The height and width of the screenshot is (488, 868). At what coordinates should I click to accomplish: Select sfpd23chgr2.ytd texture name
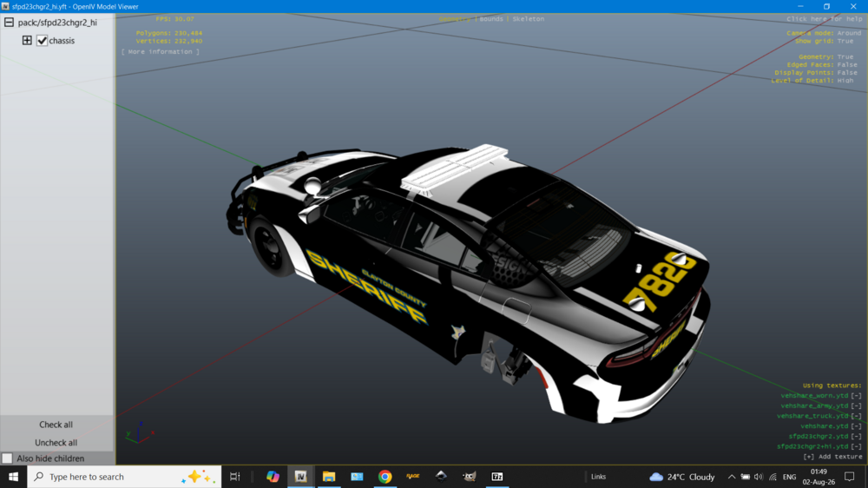point(819,436)
